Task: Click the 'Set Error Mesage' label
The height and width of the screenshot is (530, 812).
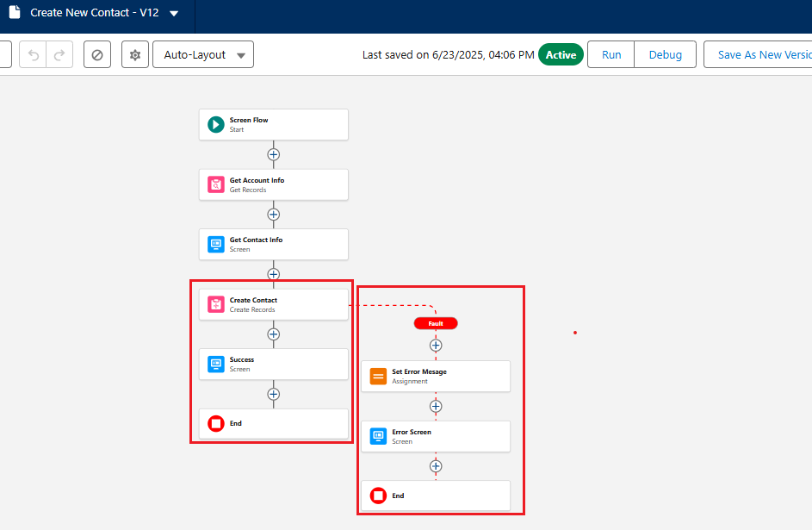Action: (x=419, y=371)
